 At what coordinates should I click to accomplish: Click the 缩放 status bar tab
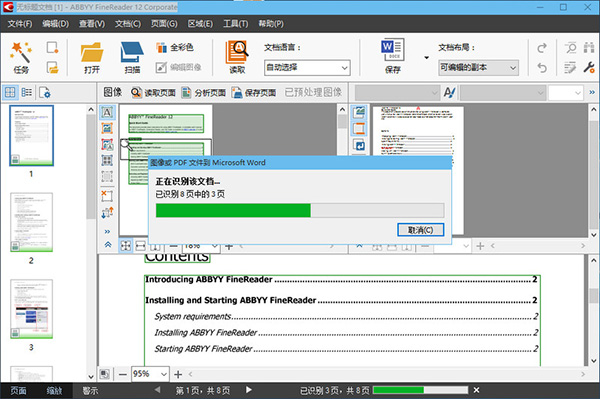click(54, 391)
